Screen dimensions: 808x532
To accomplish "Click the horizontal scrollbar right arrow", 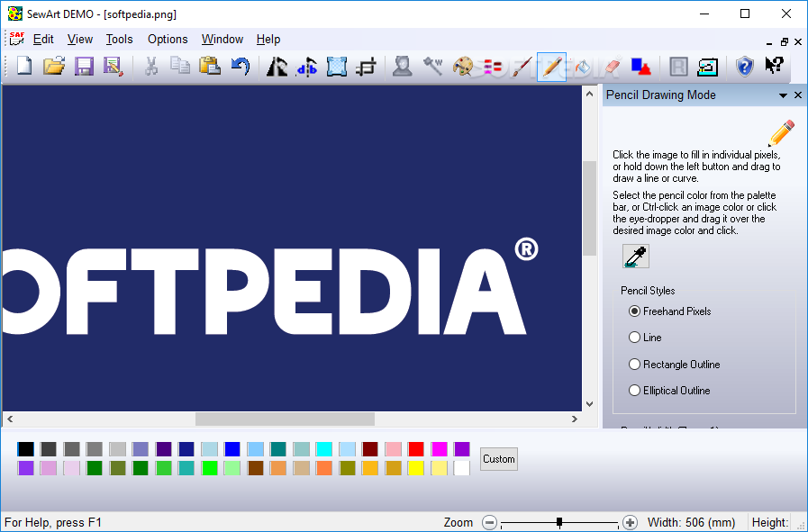I will (x=575, y=419).
